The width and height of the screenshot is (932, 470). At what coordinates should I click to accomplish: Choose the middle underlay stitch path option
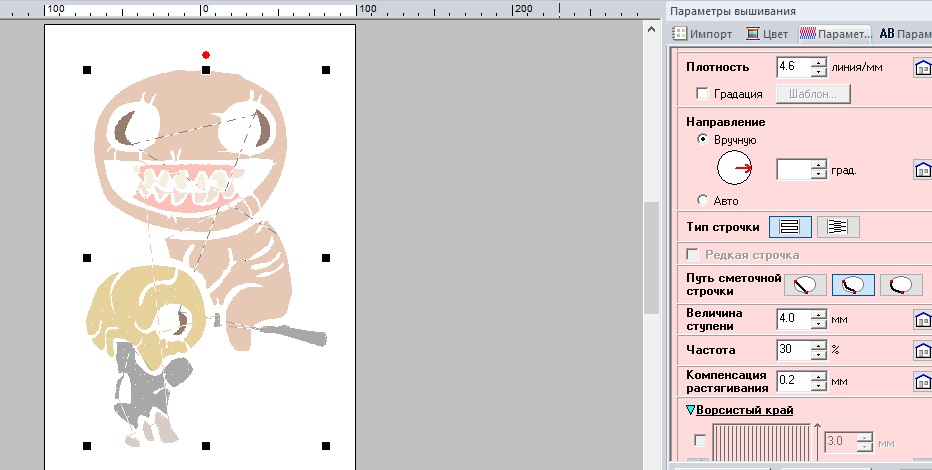click(853, 285)
